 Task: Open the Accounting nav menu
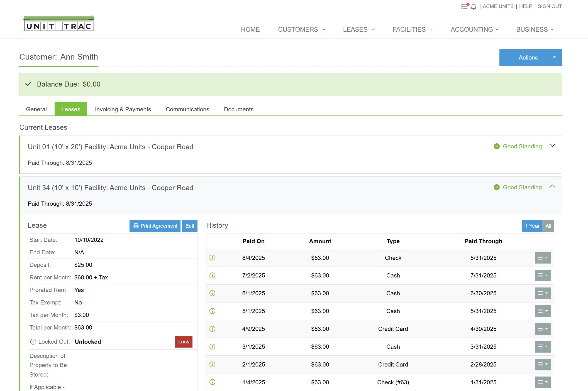(475, 29)
